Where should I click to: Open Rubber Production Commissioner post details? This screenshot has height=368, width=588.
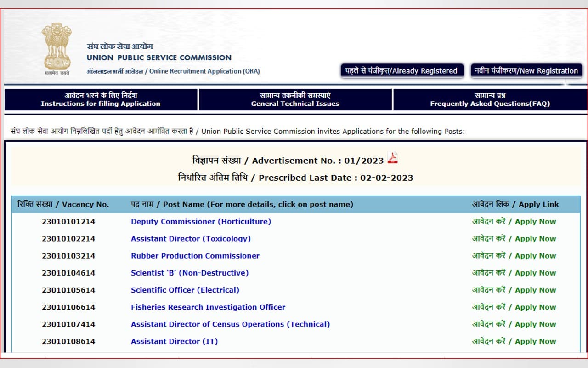pyautogui.click(x=195, y=256)
